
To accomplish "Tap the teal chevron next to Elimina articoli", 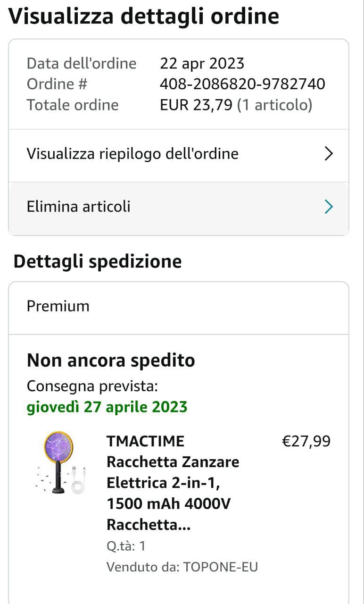I will (329, 207).
